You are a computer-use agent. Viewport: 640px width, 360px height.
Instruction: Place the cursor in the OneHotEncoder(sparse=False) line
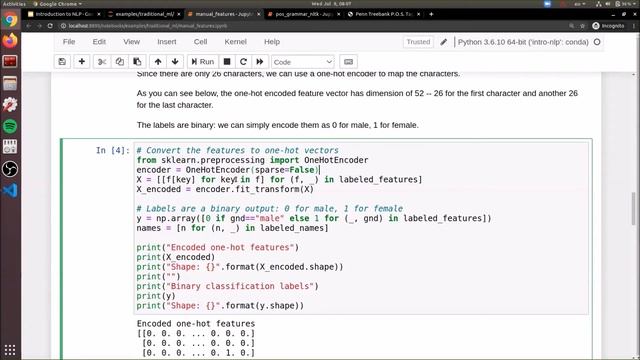coord(228,170)
